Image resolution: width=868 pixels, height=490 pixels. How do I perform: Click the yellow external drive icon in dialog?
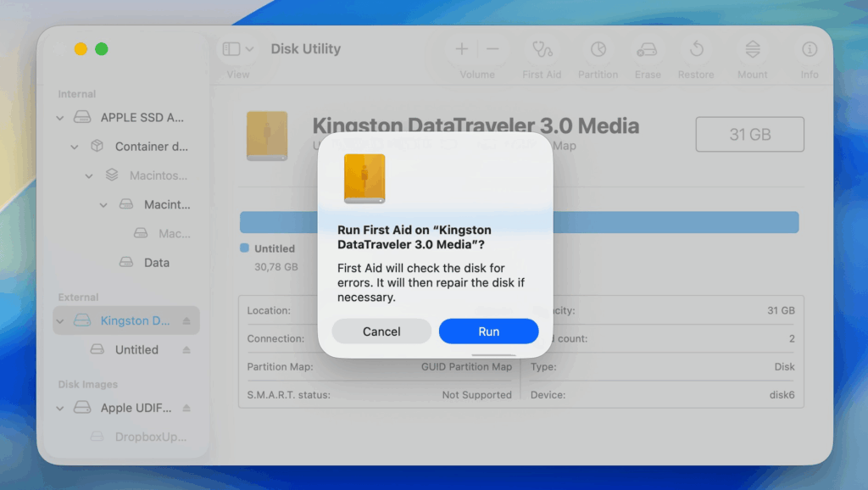tap(364, 178)
